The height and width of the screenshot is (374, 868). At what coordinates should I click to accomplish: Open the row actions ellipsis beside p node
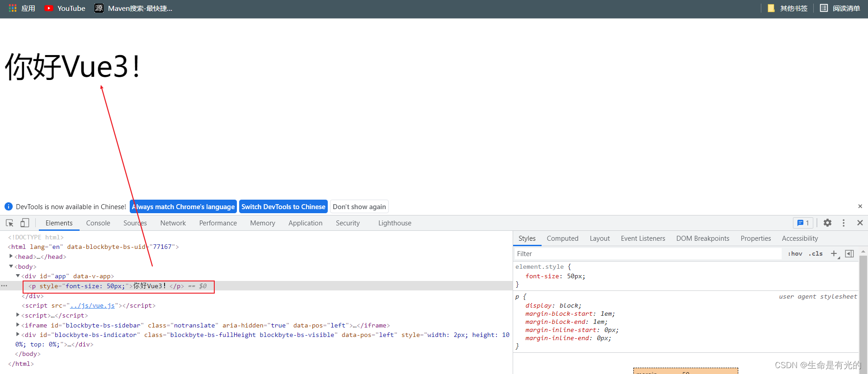(4, 286)
